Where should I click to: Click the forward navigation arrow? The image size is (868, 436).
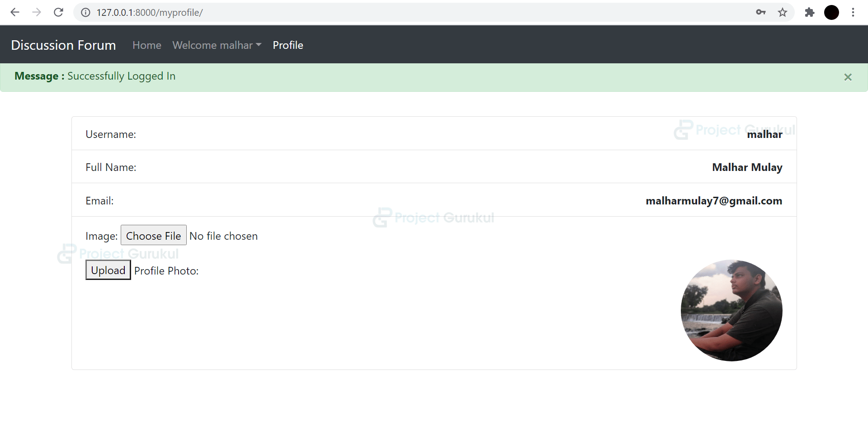pos(37,12)
